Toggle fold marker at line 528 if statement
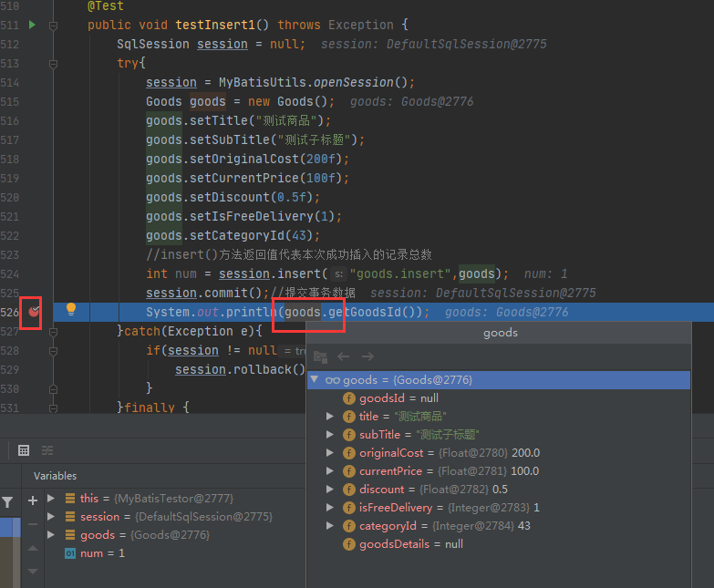This screenshot has width=714, height=588. [53, 351]
